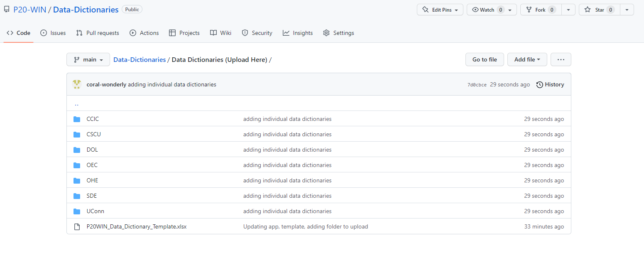Image resolution: width=644 pixels, height=253 pixels.
Task: Open the Actions tab
Action: 144,33
